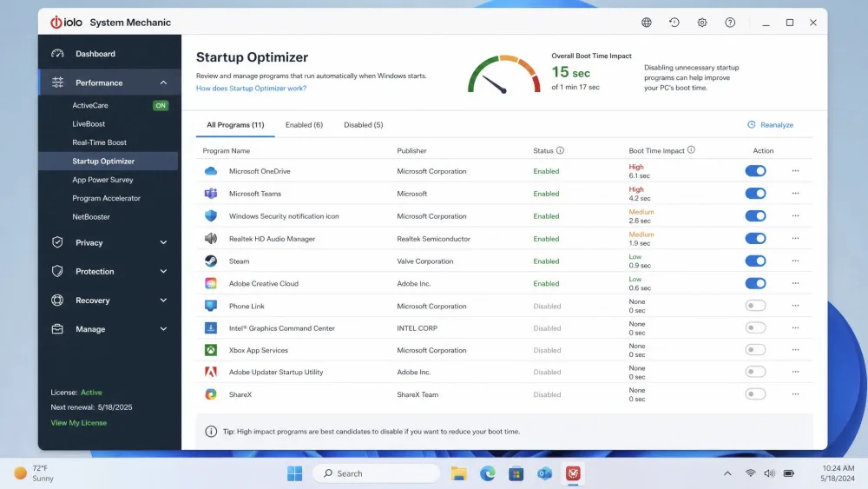Sort by the Publisher column header
The width and height of the screenshot is (868, 489).
(411, 150)
